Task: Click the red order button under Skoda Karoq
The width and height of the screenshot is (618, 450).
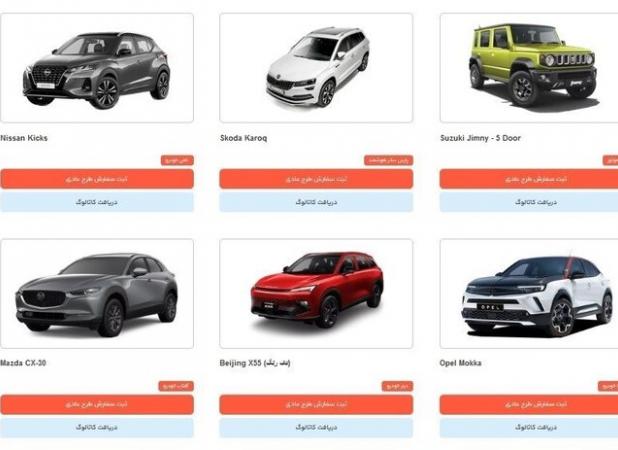Action: pyautogui.click(x=316, y=179)
